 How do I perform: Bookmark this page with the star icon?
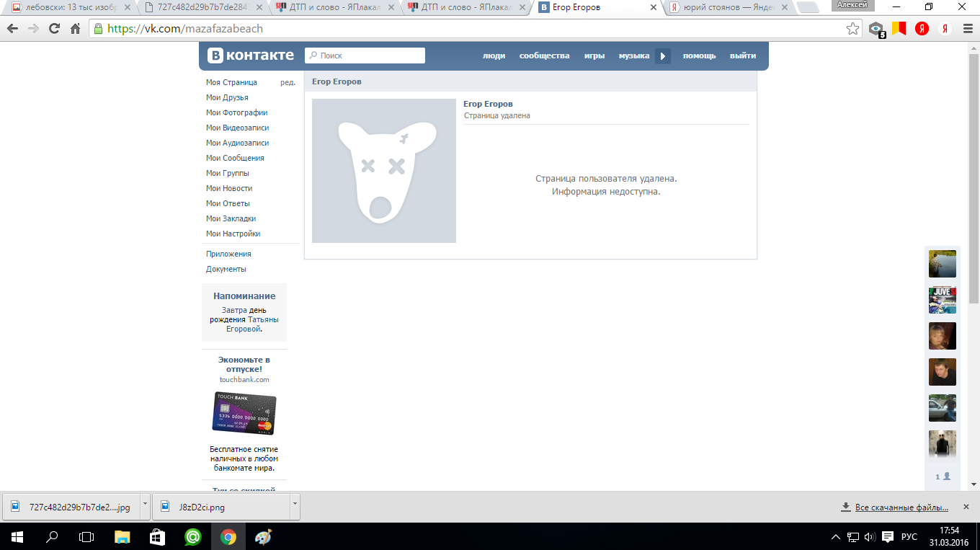pos(853,29)
